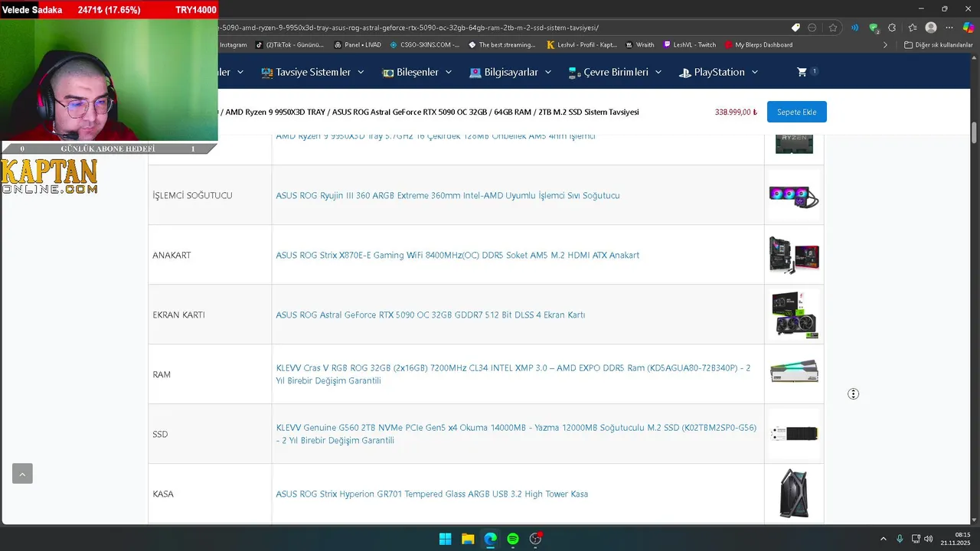Open the browser extensions puzzle icon
The height and width of the screenshot is (551, 980).
click(x=892, y=28)
